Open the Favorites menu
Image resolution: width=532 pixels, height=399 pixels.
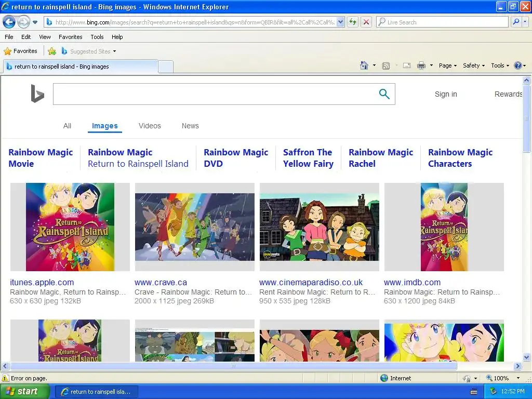pos(70,37)
